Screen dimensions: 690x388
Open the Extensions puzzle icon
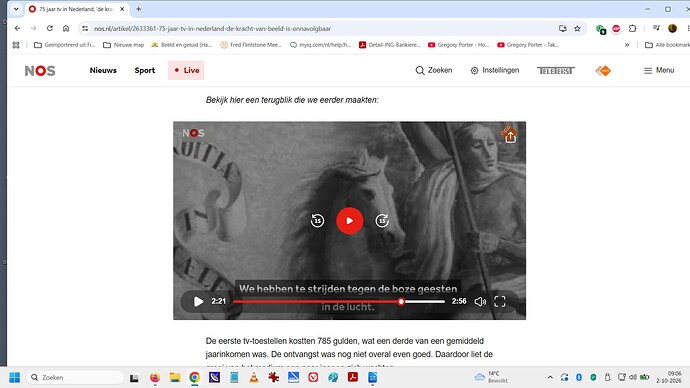(x=632, y=29)
